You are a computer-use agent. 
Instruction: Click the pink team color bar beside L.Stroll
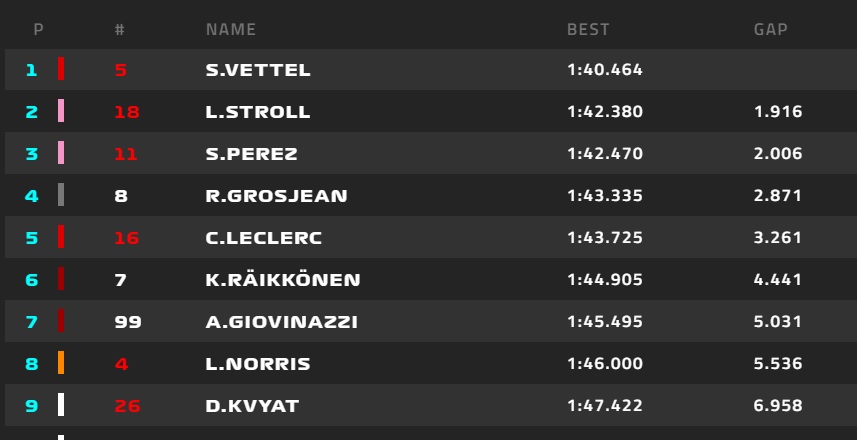point(61,112)
